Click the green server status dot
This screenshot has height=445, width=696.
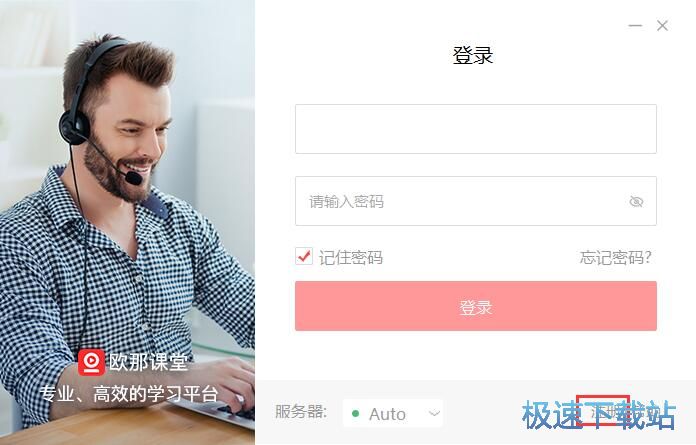tap(355, 413)
